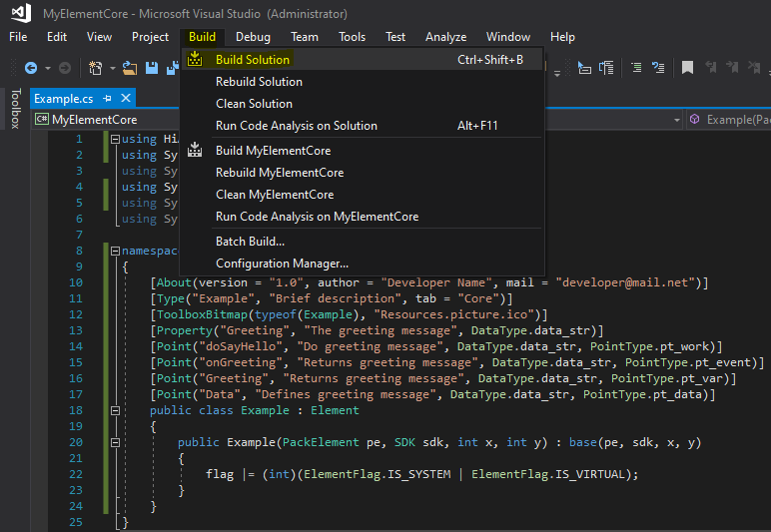Open the Navigate Backward history dropdown arrow
Image resolution: width=771 pixels, height=532 pixels.
click(46, 68)
